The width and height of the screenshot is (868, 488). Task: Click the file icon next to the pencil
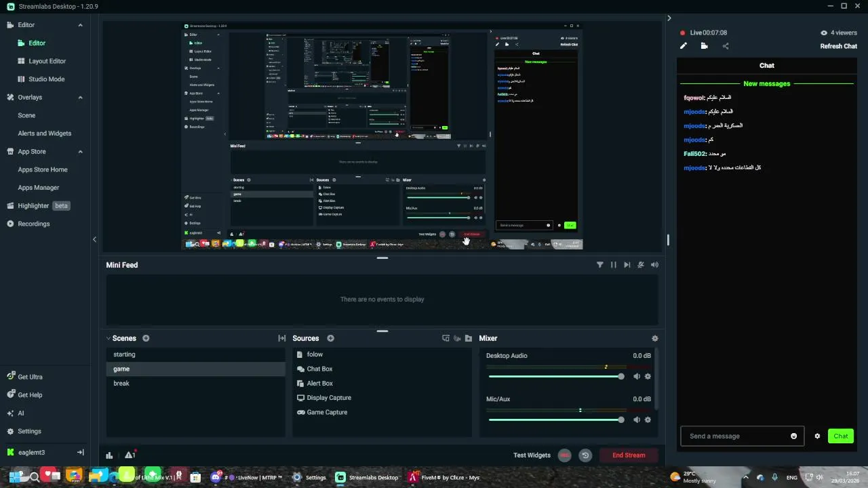click(704, 46)
